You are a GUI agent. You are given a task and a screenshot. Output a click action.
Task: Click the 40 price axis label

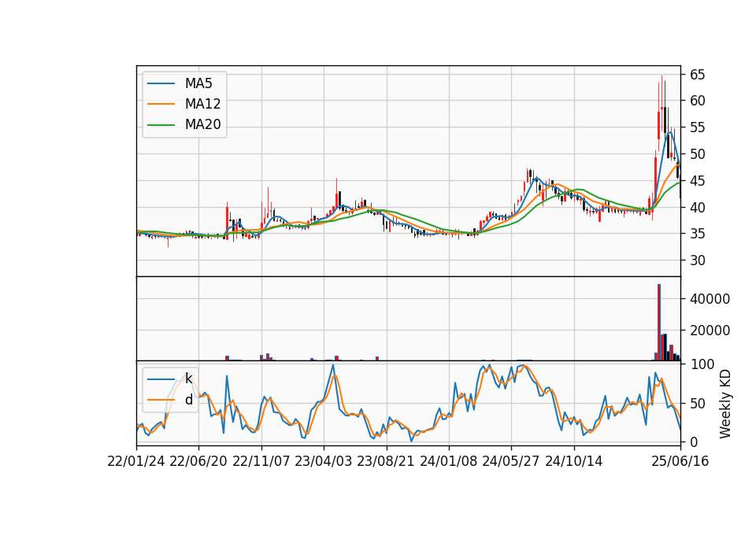coord(697,208)
